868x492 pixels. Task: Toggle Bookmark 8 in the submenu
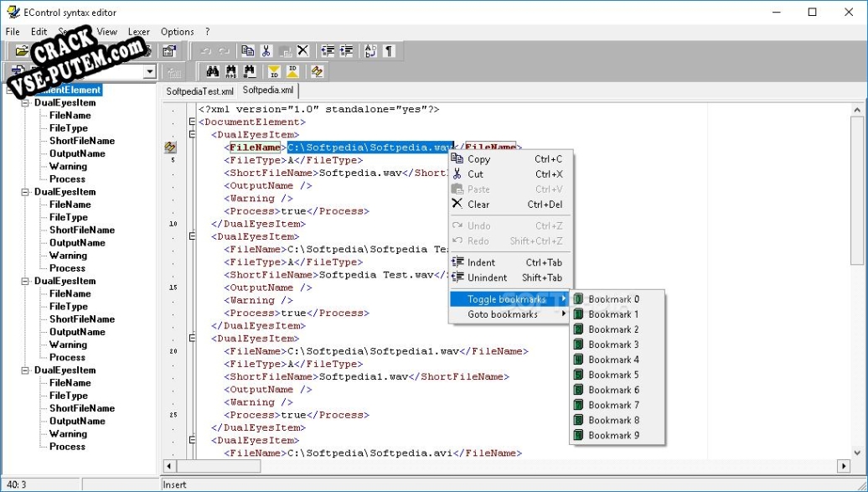tap(617, 421)
